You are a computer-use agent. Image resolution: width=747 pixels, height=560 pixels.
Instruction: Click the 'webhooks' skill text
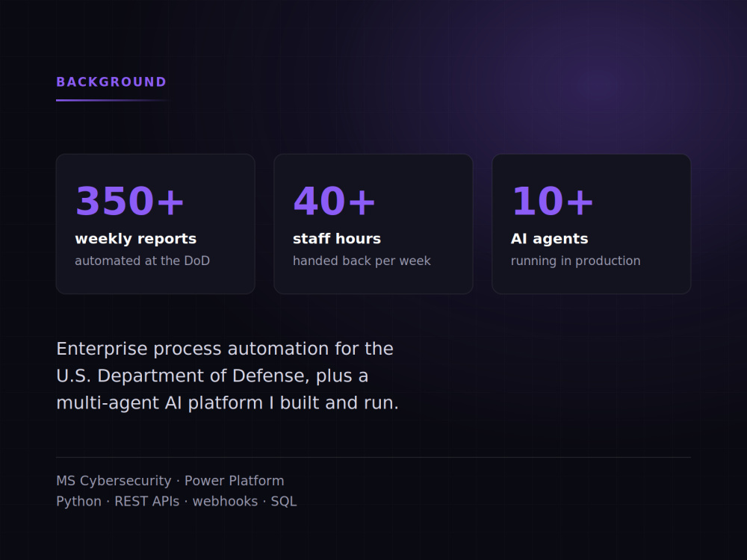[225, 502]
